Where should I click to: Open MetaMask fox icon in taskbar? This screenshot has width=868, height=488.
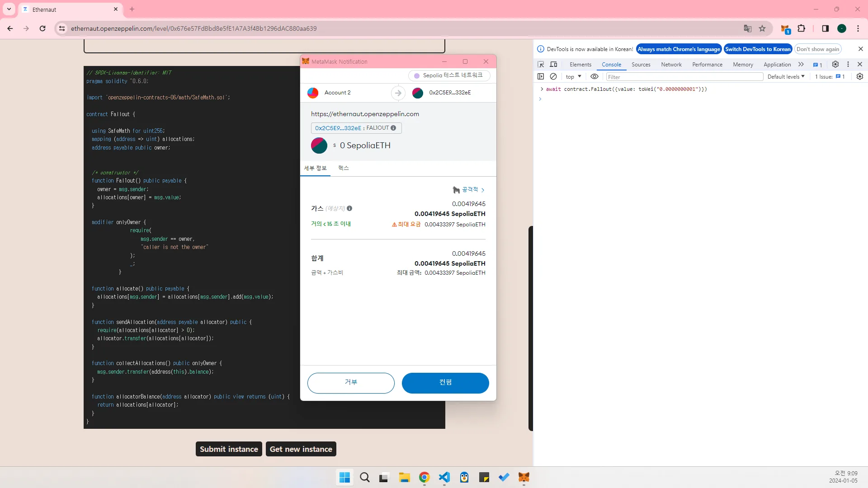tap(524, 477)
